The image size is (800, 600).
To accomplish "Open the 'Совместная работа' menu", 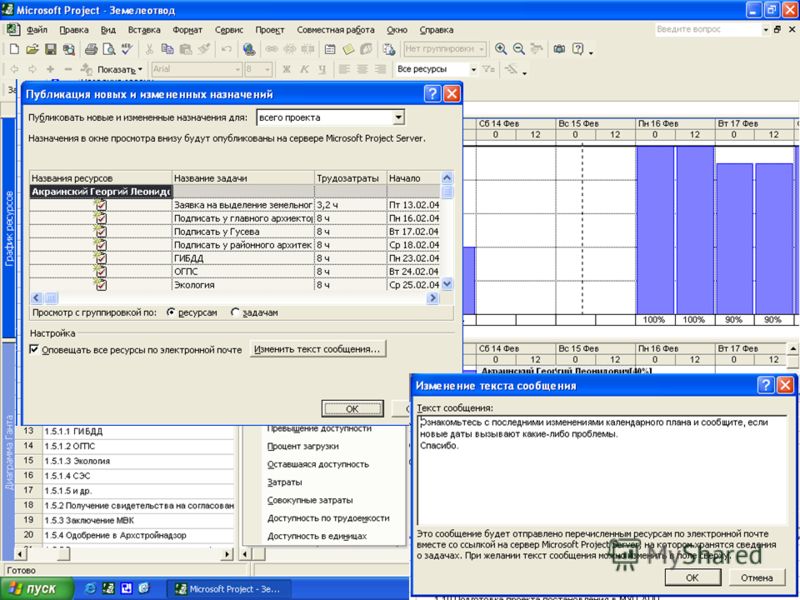I will click(335, 30).
